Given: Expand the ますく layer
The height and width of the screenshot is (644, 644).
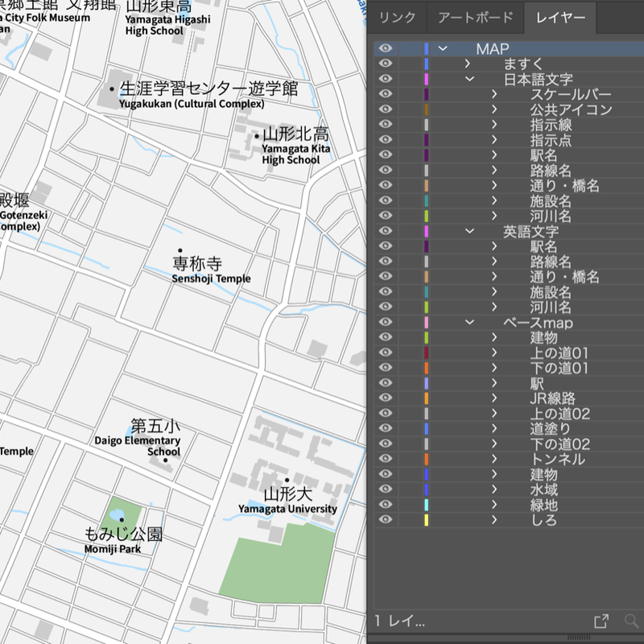Looking at the screenshot, I should click(467, 63).
